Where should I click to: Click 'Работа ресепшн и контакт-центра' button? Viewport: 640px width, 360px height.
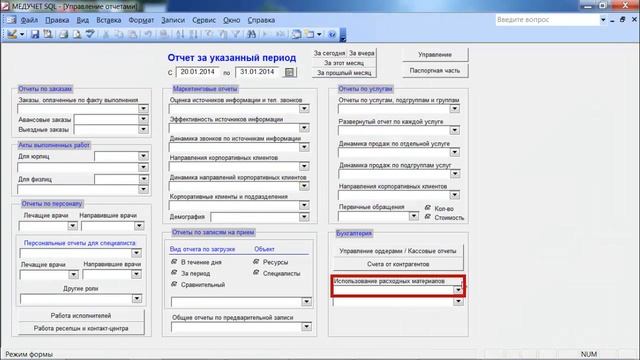(81, 328)
